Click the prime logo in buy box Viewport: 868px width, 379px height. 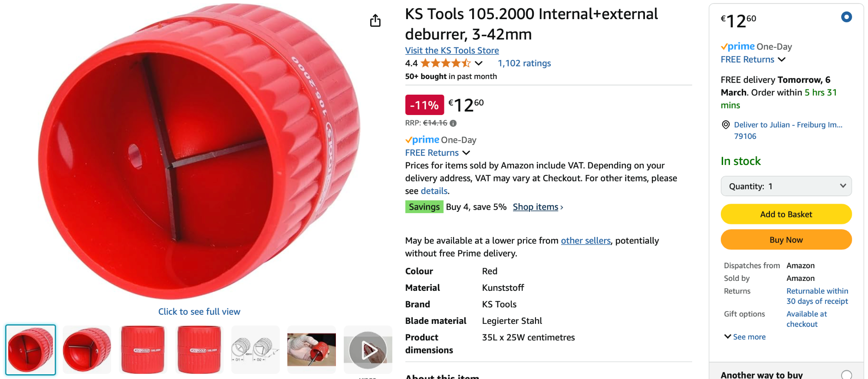[738, 46]
